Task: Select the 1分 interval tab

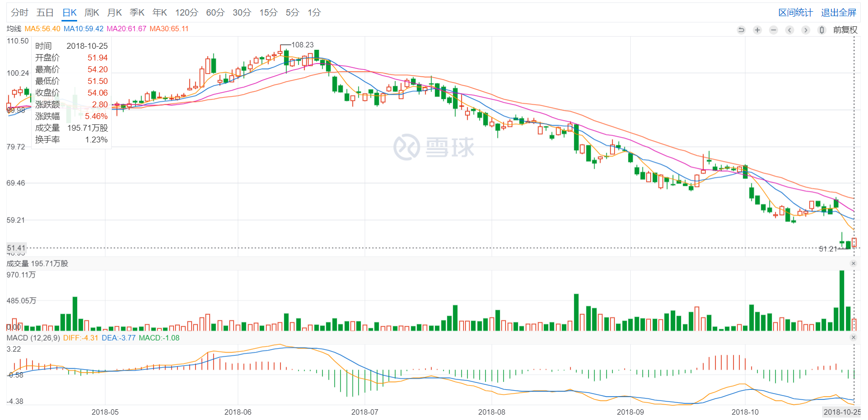Action: (314, 13)
